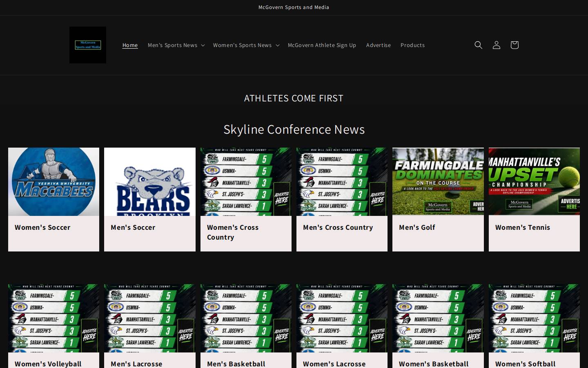
Task: Click the ATHLETES COME FIRST heading
Action: point(294,98)
